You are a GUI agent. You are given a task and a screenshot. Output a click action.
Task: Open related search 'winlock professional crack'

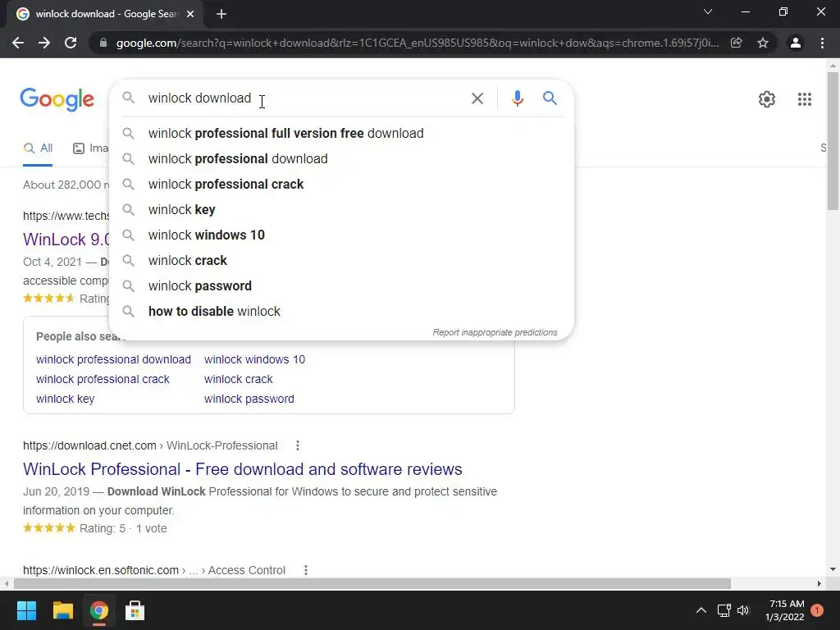click(x=103, y=379)
